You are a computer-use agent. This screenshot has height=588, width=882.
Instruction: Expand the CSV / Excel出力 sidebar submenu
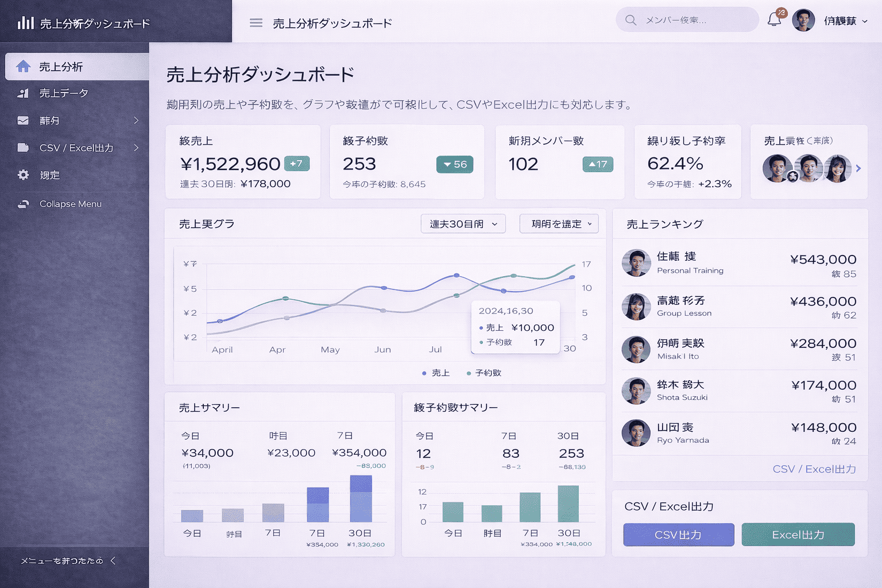coord(136,148)
